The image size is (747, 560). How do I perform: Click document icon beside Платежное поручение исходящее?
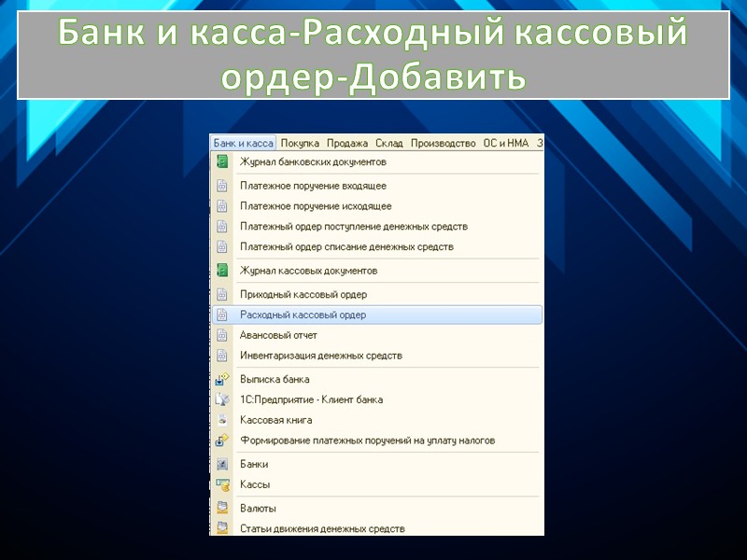coord(222,206)
